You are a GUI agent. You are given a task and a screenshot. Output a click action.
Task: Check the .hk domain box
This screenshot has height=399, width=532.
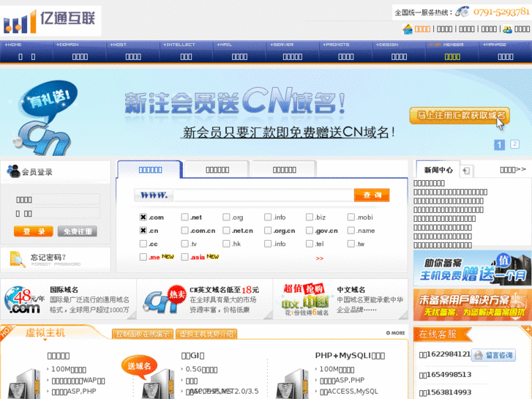coord(226,244)
